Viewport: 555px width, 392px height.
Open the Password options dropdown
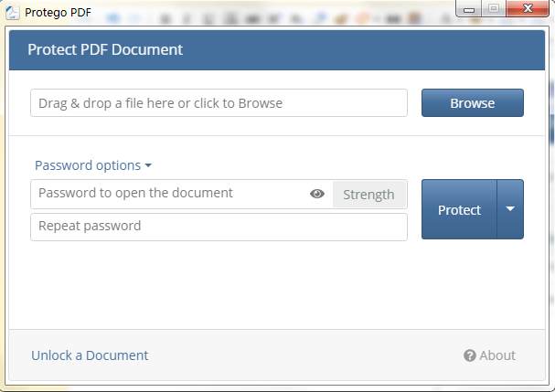(92, 165)
